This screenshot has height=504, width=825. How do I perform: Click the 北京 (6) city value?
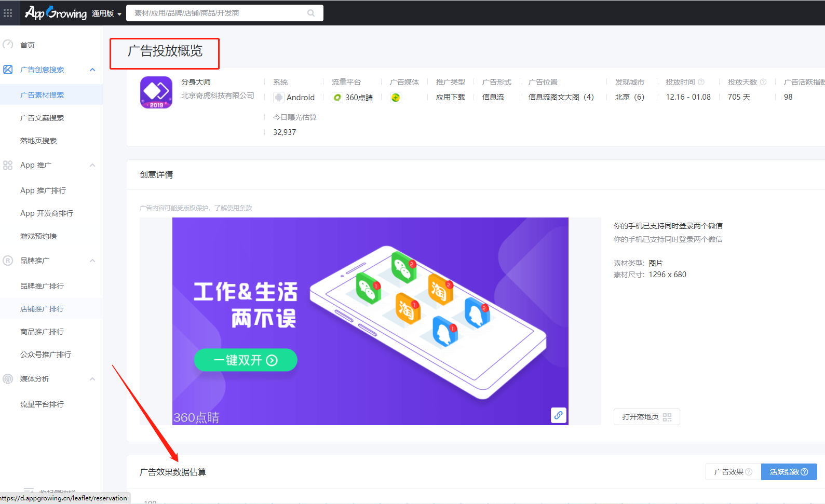click(630, 97)
